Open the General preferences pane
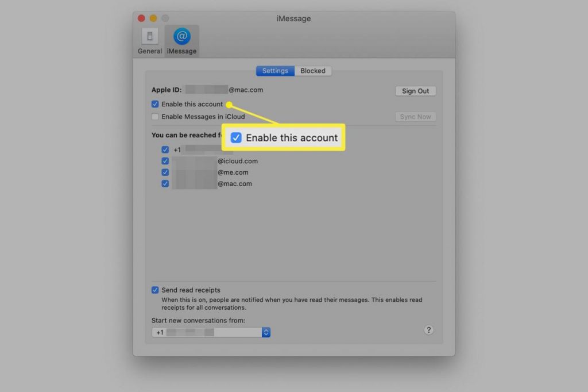The image size is (588, 392). pyautogui.click(x=150, y=41)
